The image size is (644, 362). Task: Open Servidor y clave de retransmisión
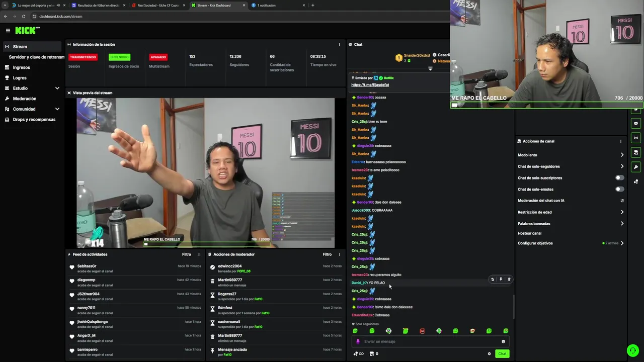click(x=36, y=57)
